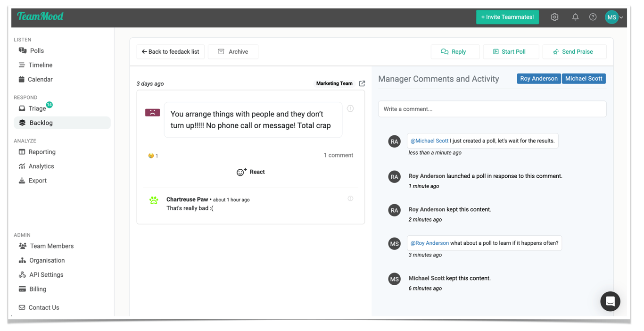Viewport: 644px width, 331px height.
Task: Open the React emoji picker
Action: (x=250, y=172)
